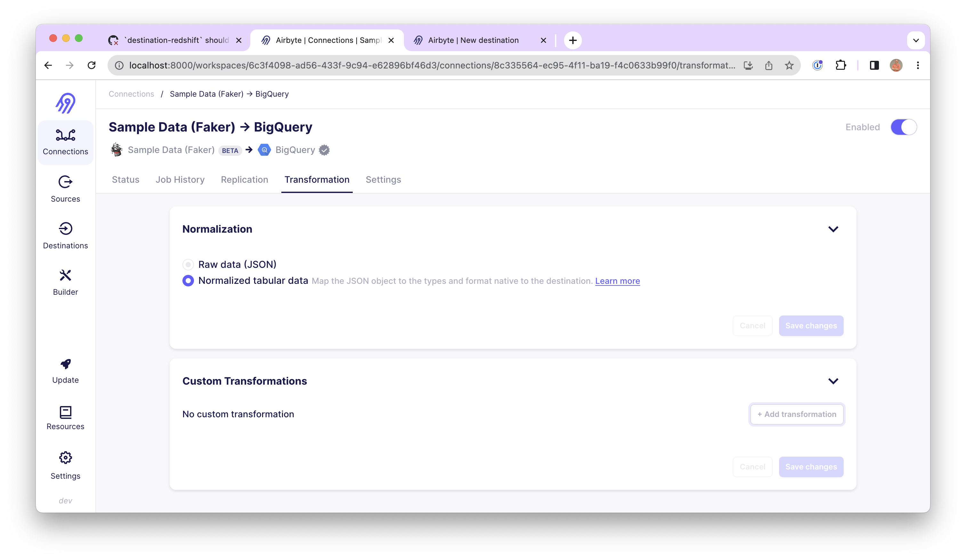Collapse the Custom Transformations section
This screenshot has height=560, width=966.
(833, 381)
